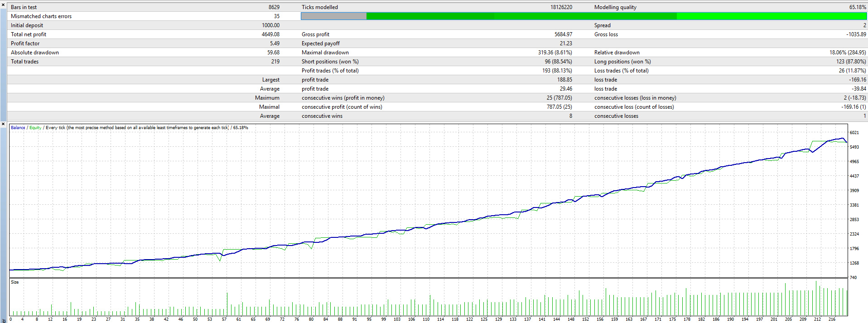Click the "Loss trades (% of total)" label
868x323 pixels.
pyautogui.click(x=622, y=71)
